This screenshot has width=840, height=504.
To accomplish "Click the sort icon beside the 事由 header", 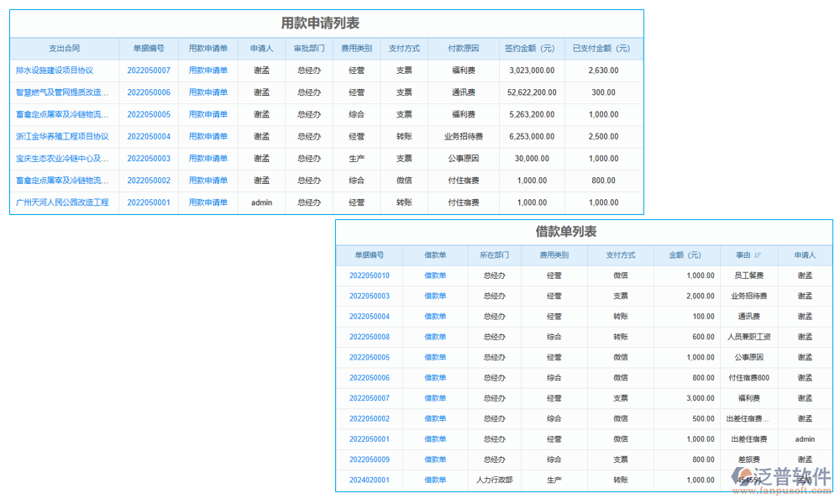I will [x=759, y=255].
